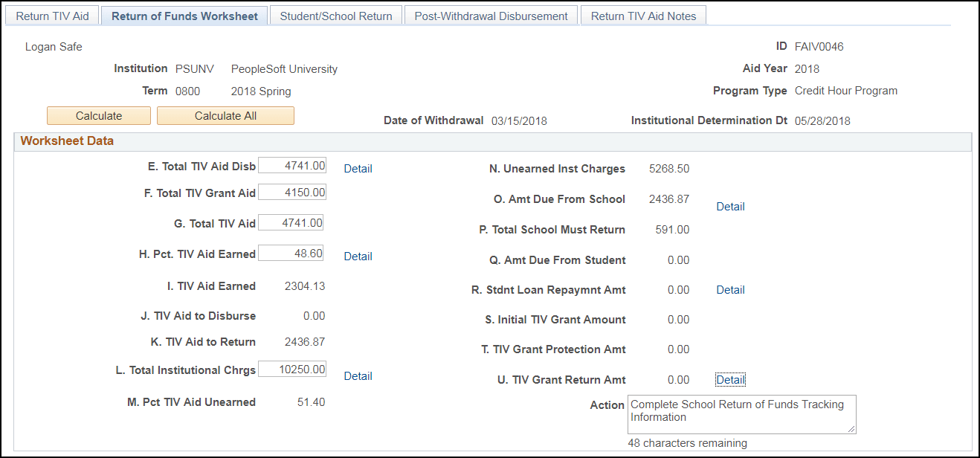980x458 pixels.
Task: Select the Post-Withdrawal Disbursement tab
Action: click(x=490, y=15)
